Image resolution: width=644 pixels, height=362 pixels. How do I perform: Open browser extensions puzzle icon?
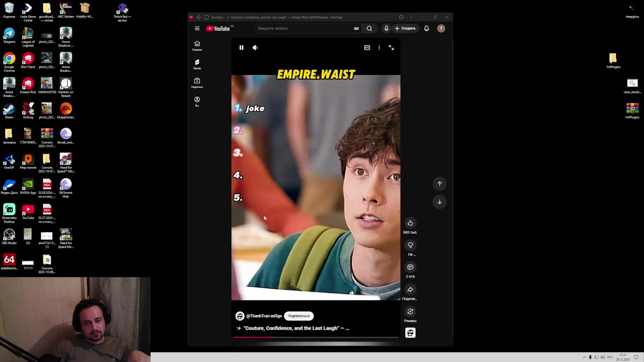401,17
